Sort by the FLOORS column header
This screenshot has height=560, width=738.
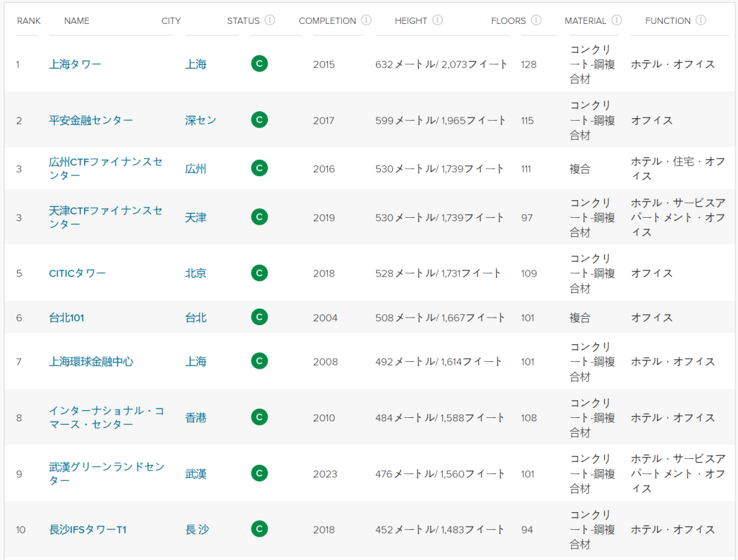[508, 21]
